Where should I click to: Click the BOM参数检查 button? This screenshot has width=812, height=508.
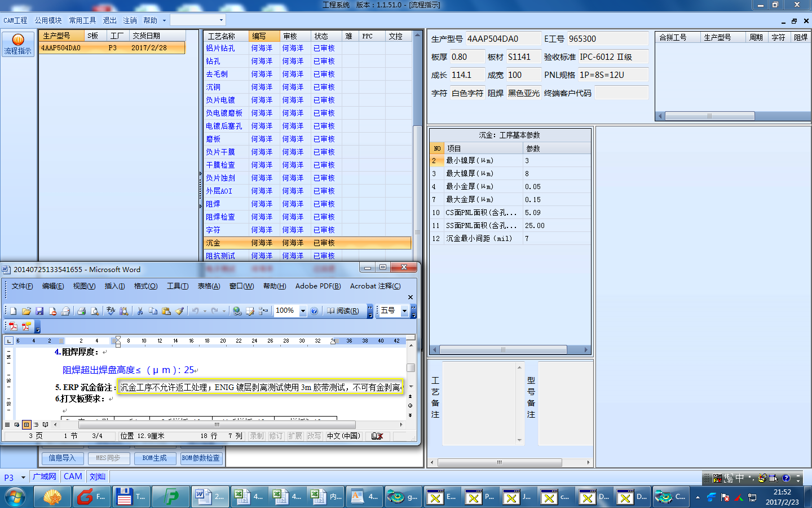[201, 458]
